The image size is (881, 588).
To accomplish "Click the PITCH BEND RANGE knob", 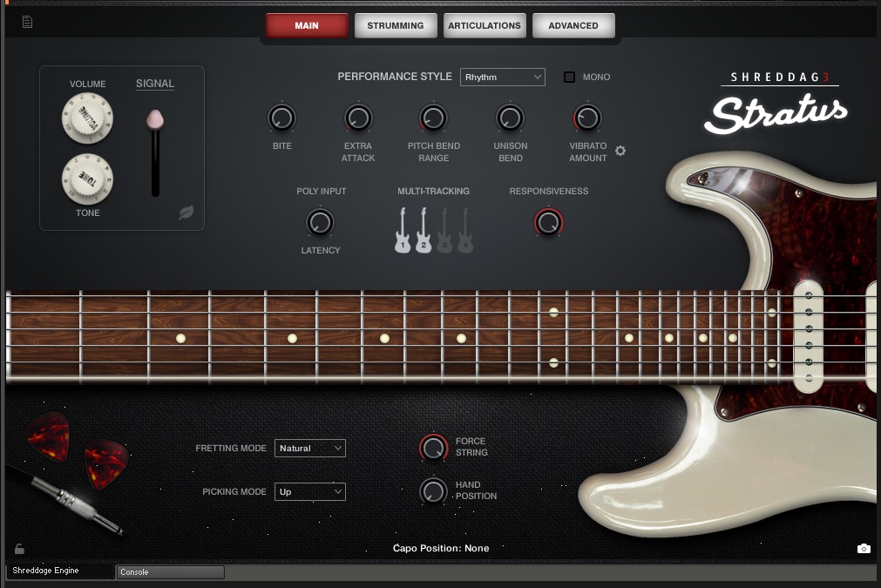I will click(433, 118).
